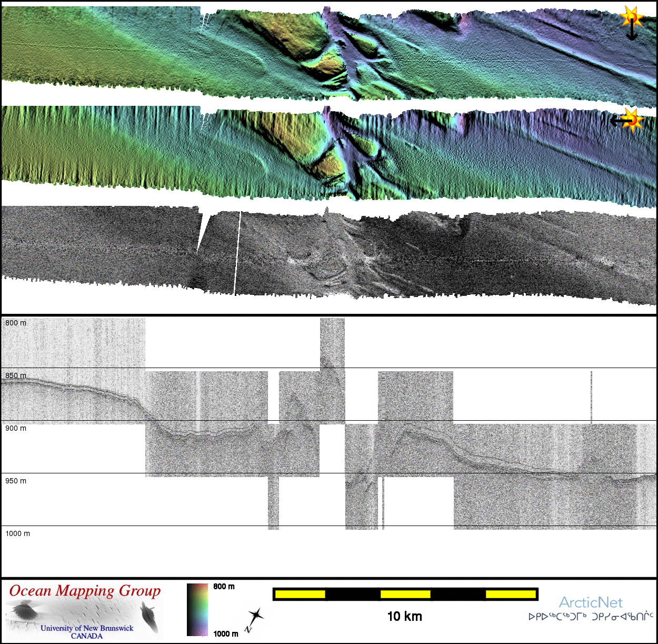Click the 1000 m color legend label
The image size is (658, 644).
(226, 633)
